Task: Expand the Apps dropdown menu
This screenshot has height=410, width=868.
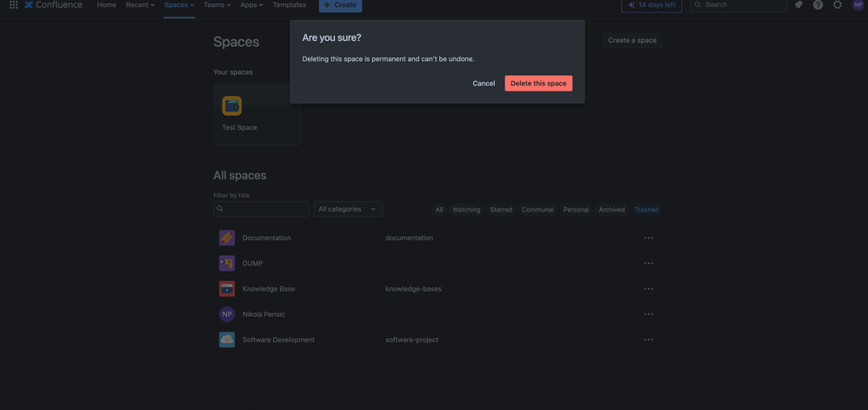Action: 251,4
